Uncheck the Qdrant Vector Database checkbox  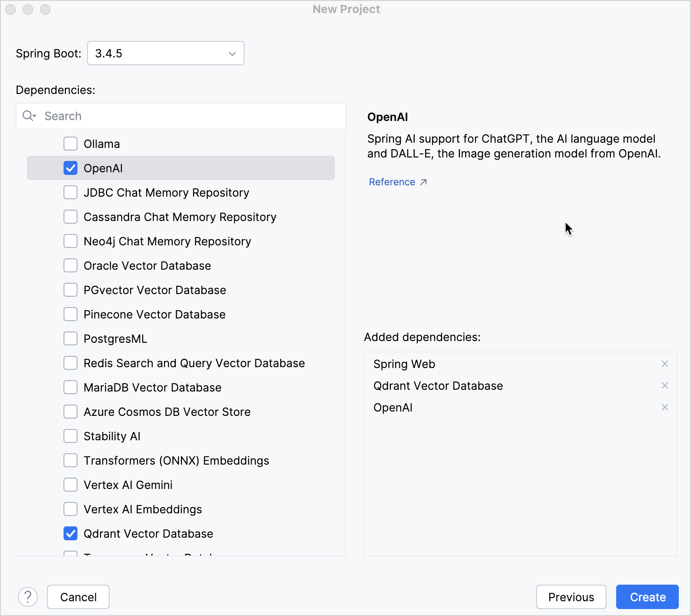(70, 533)
